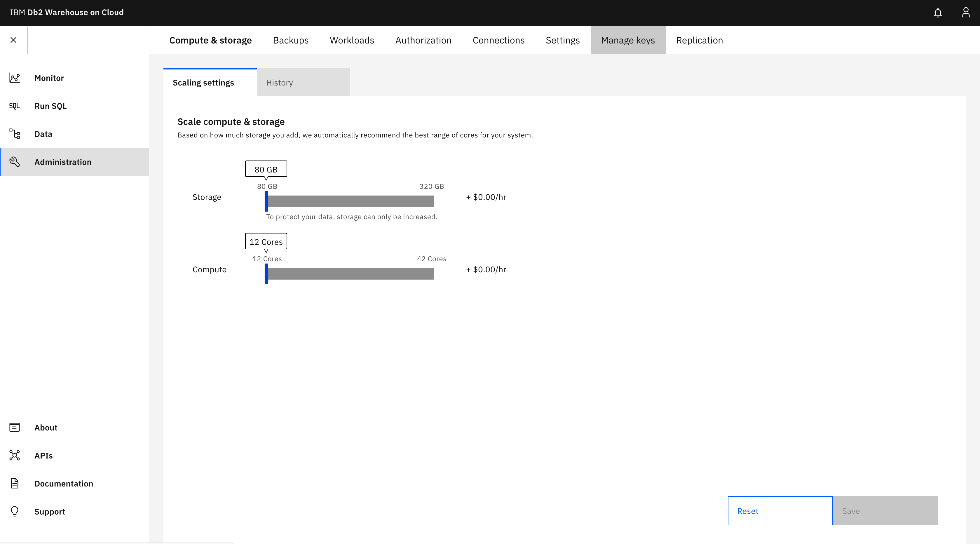The width and height of the screenshot is (980, 544).
Task: Click the Compute + $0.00/hr cost text
Action: (486, 269)
